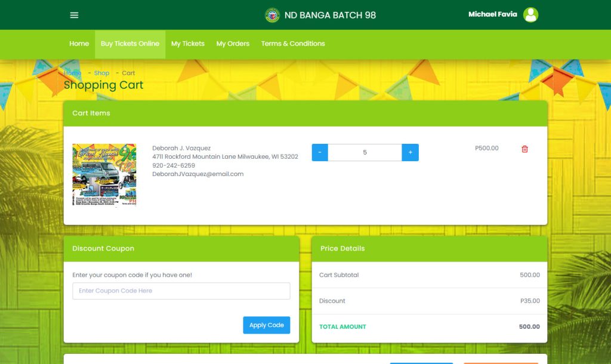Click the Cart breadcrumb item
Screen dimensions: 611x364
click(x=128, y=73)
